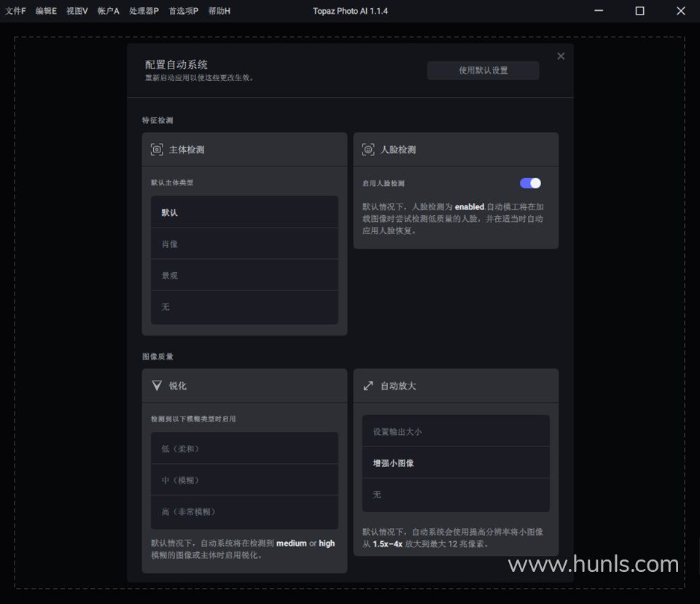This screenshot has height=604, width=700.
Task: Enable sharpening for 高（非常模糊） blur
Action: (x=244, y=512)
